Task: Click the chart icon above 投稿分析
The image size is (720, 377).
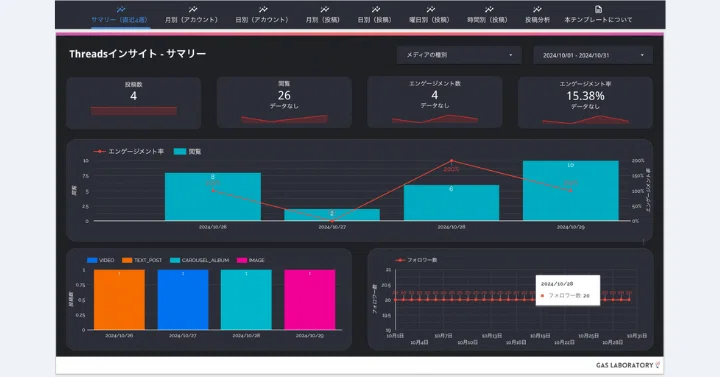Action: click(537, 9)
